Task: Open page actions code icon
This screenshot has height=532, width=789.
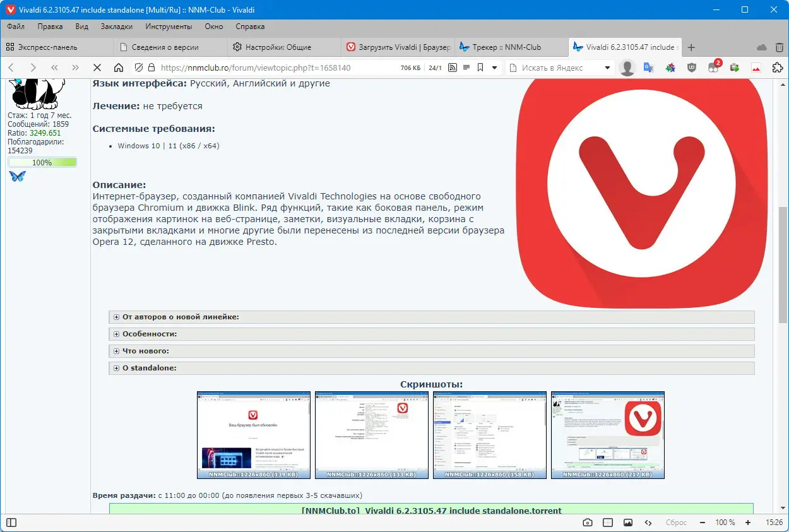Action: (x=648, y=523)
